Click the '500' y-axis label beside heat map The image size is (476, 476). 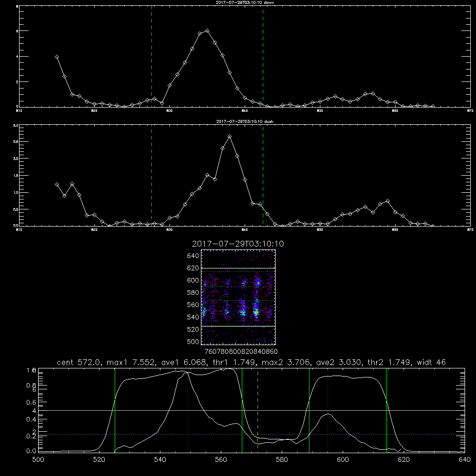[193, 341]
